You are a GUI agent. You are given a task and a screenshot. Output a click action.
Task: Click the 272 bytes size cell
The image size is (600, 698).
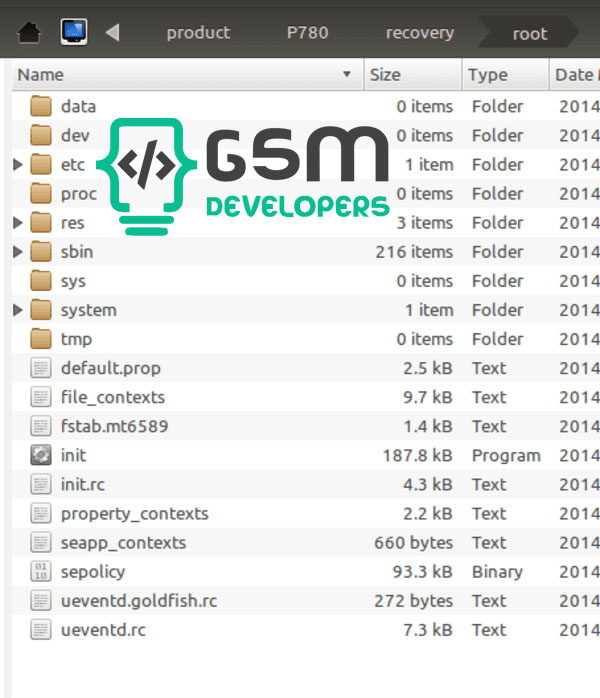(x=413, y=601)
